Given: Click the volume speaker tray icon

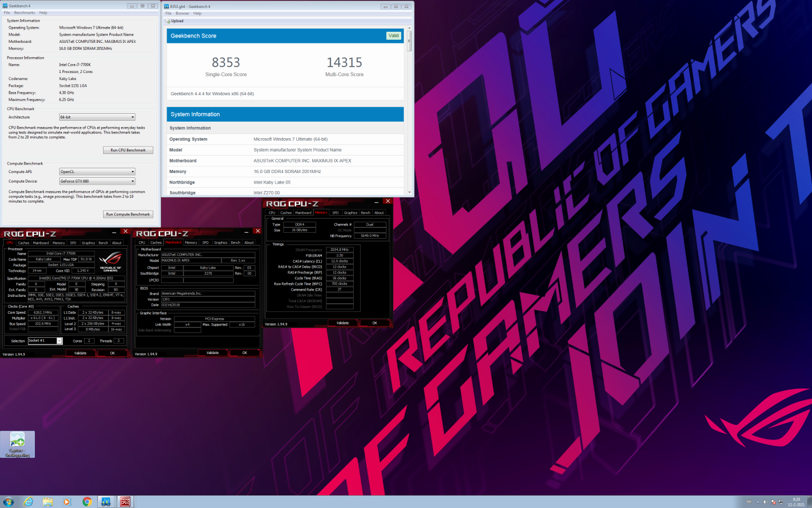Looking at the screenshot, I should coord(765,502).
